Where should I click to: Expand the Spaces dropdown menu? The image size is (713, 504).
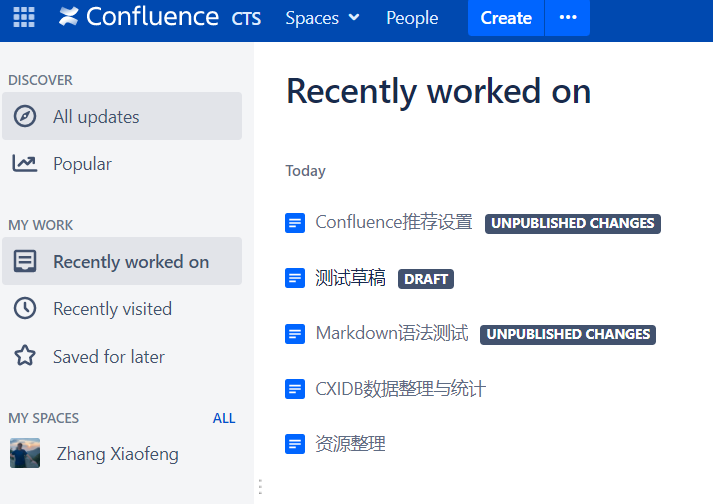tap(322, 18)
